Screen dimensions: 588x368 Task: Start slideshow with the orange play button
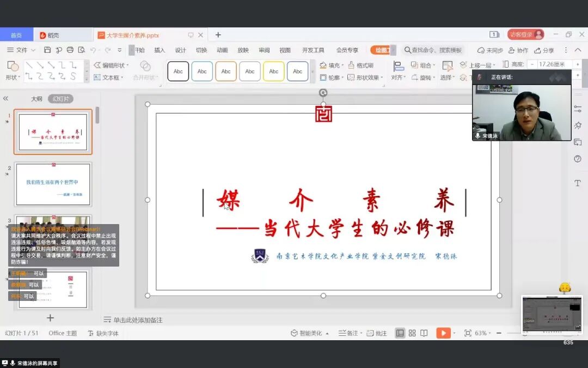point(444,332)
